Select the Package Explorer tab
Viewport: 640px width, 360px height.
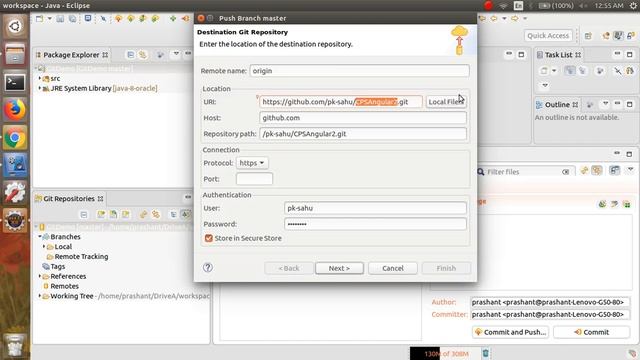click(71, 55)
